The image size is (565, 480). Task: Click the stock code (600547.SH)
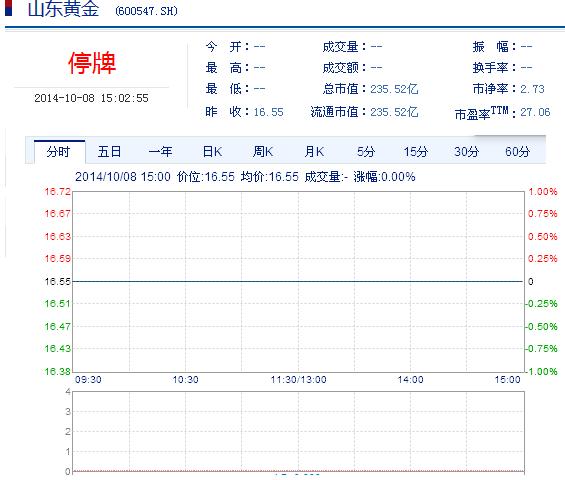tap(147, 11)
